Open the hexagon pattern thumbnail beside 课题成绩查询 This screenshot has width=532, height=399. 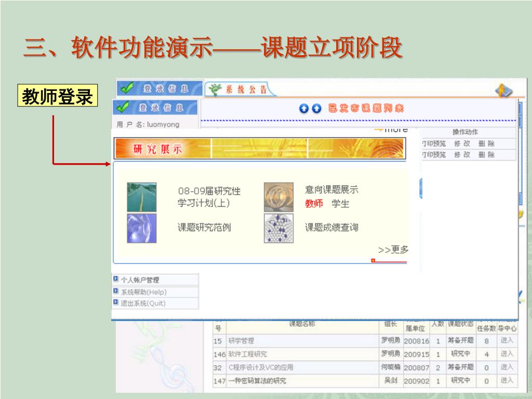pyautogui.click(x=278, y=228)
